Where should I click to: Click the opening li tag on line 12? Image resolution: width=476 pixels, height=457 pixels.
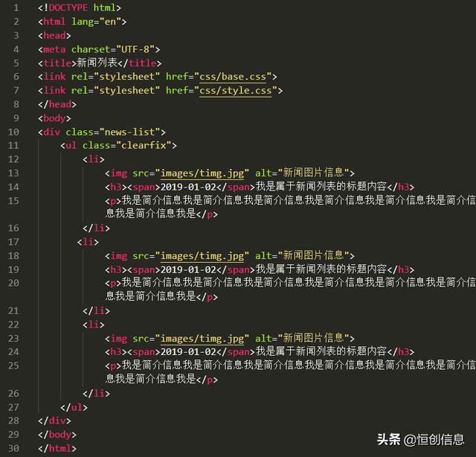tap(94, 159)
